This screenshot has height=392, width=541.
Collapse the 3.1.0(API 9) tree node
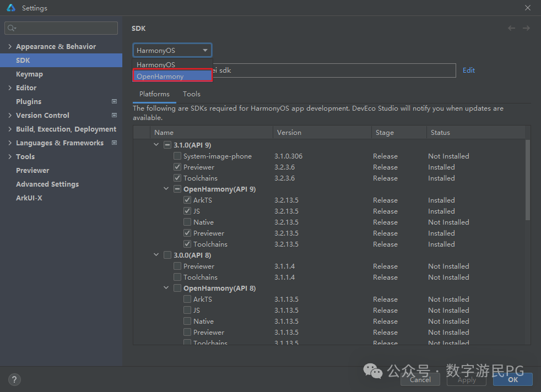tap(156, 145)
